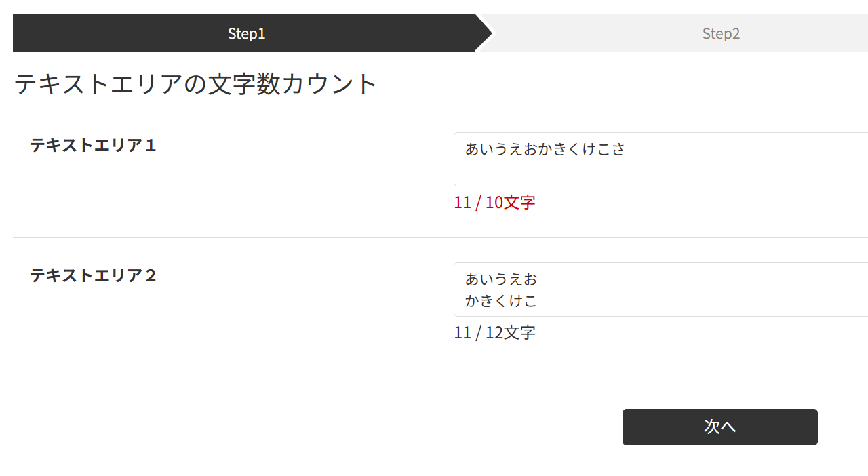Click the second line かきくけこ in second textarea
This screenshot has width=868, height=476.
click(501, 301)
